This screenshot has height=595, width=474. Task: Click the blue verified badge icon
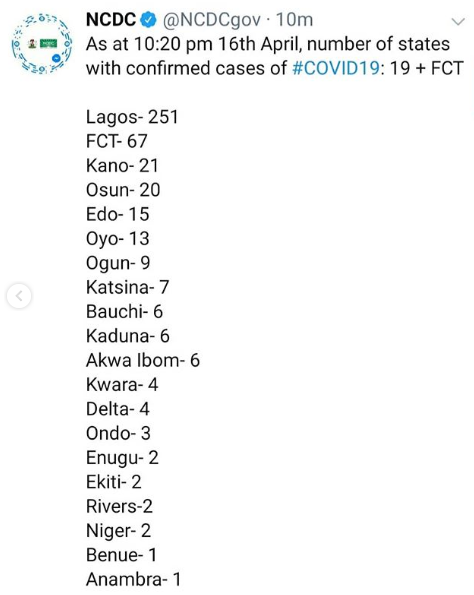click(x=149, y=20)
